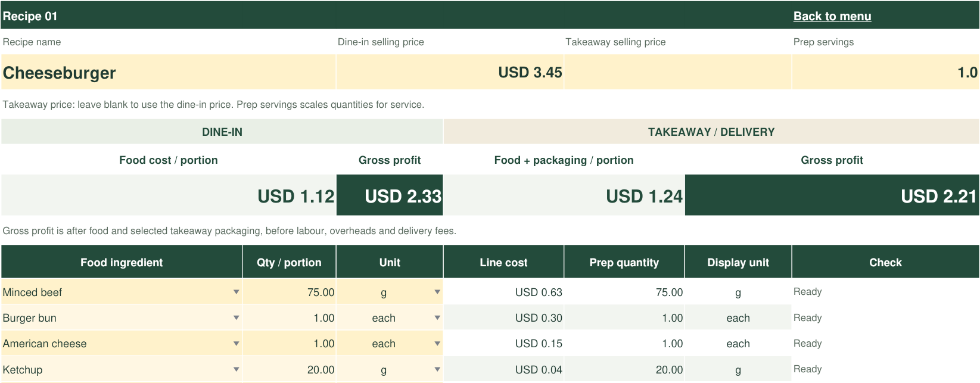This screenshot has height=383, width=980.
Task: Open the Minced beef ingredient dropdown arrow
Action: pos(236,292)
